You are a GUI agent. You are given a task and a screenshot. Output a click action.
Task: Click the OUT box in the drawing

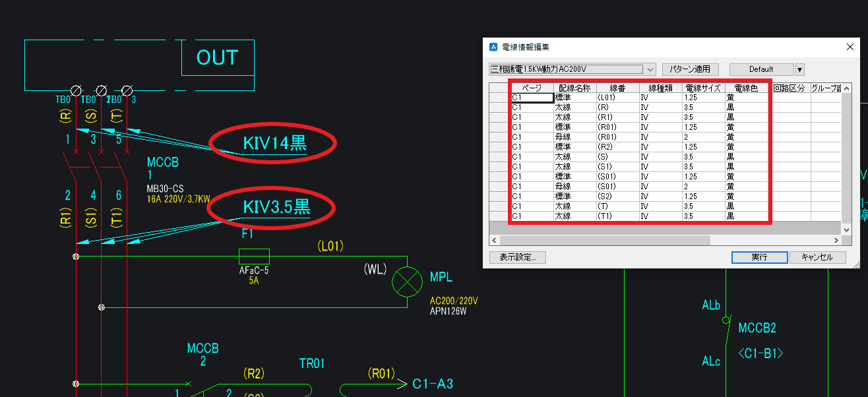pos(217,58)
